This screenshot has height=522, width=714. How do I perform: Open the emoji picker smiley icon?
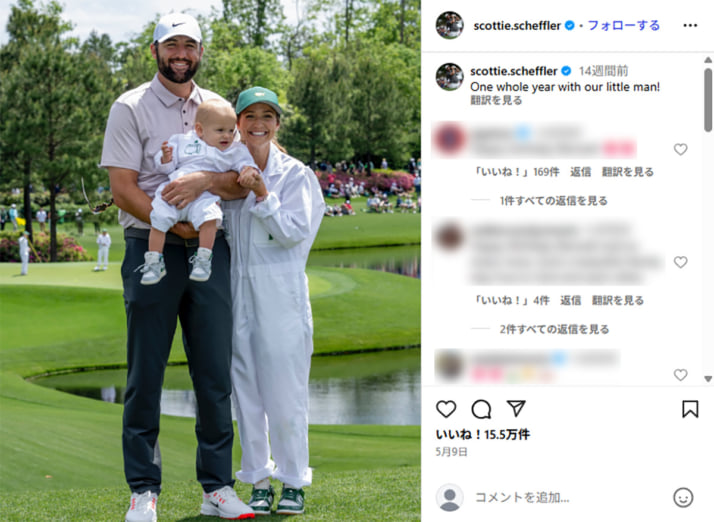pos(683,497)
